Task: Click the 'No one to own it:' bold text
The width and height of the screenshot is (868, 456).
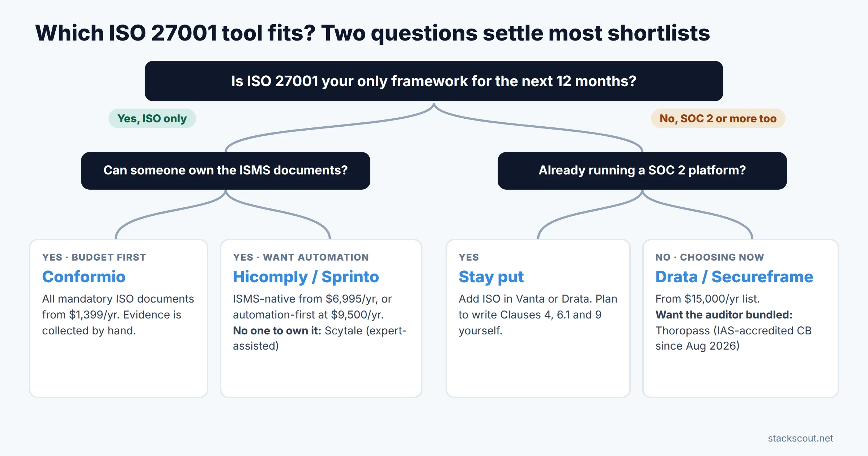Action: point(277,330)
